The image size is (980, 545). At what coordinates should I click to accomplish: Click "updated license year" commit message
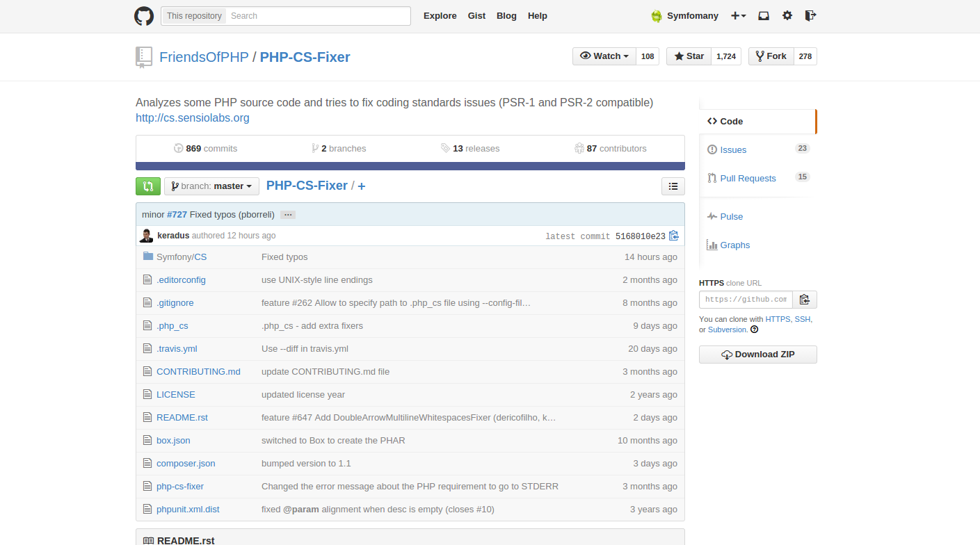tap(303, 394)
